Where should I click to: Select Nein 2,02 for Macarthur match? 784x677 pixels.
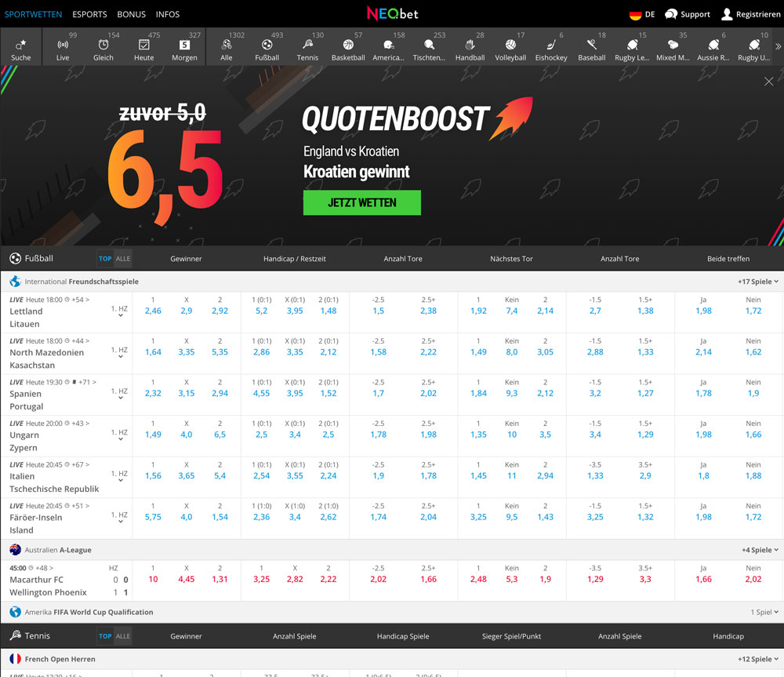tap(753, 580)
